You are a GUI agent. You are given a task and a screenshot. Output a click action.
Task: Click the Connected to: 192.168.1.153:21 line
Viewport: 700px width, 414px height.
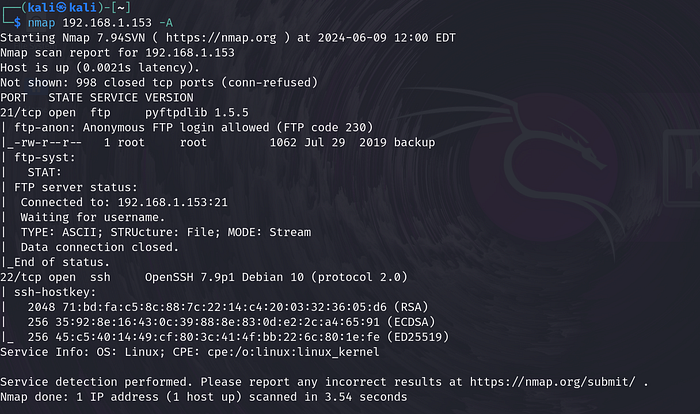(122, 201)
